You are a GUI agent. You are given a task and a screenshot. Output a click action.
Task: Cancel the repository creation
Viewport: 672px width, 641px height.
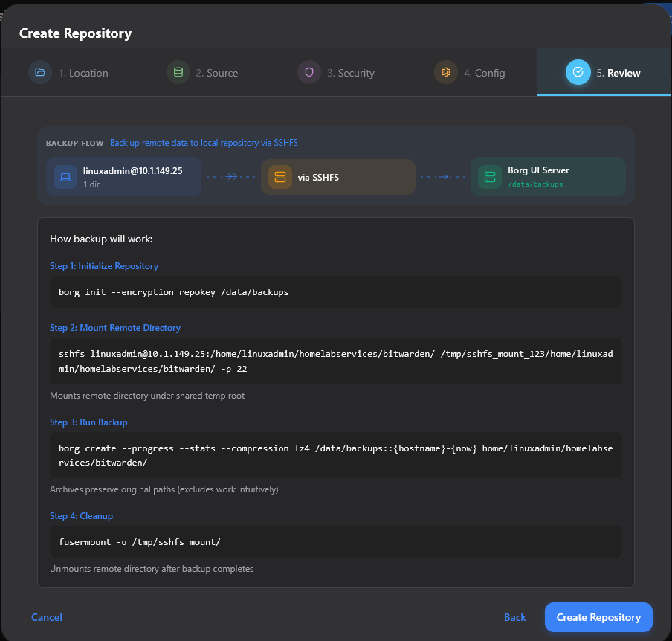46,617
